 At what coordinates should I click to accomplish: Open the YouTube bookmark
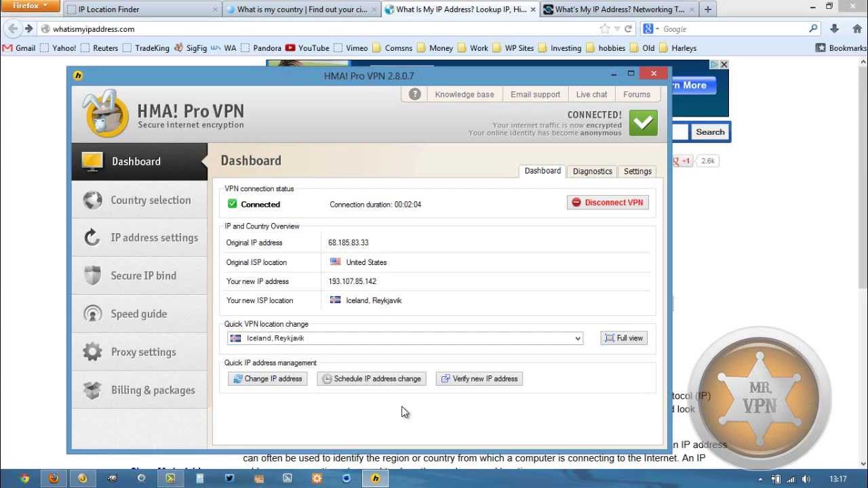click(307, 48)
